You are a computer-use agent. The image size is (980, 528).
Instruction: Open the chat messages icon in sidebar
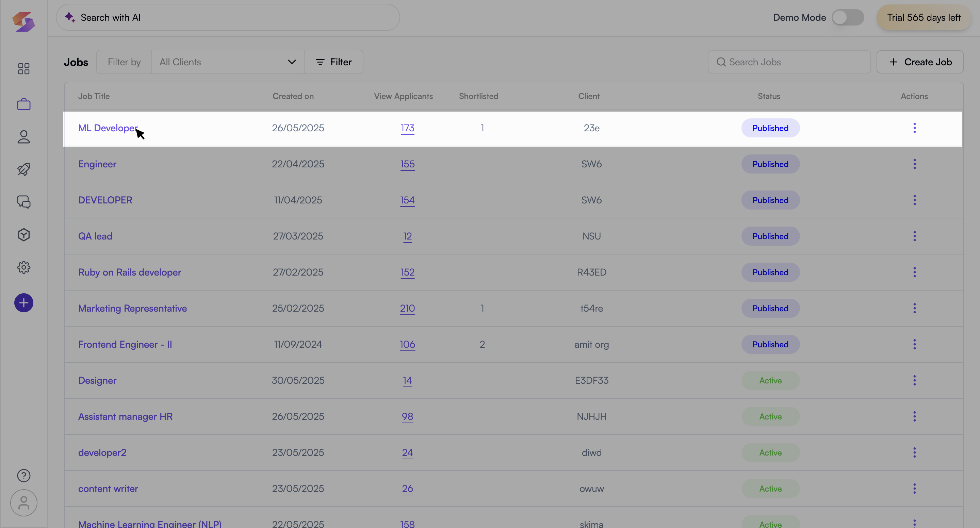point(23,202)
